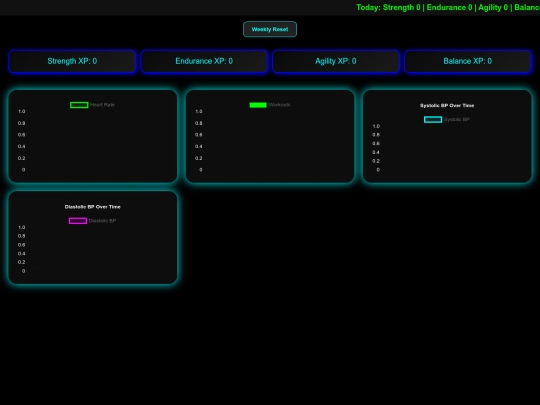Viewport: 540px width, 405px height.
Task: Click the Diastolic BP Over Time title
Action: click(93, 207)
